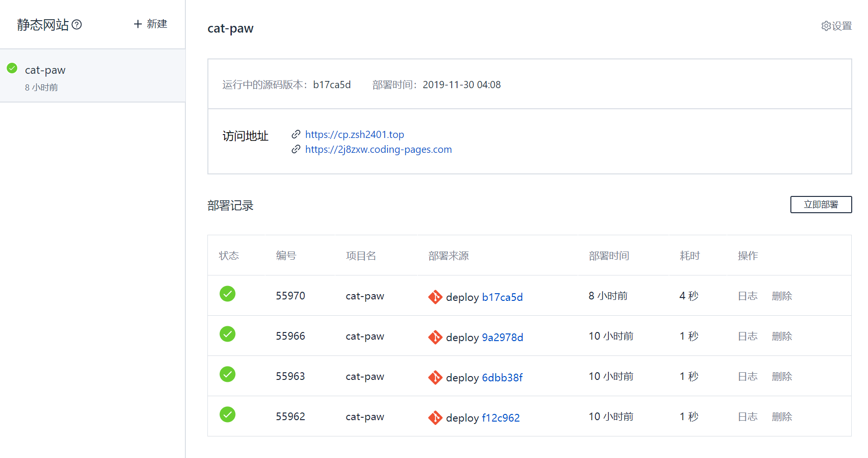Click success status icon for deployment 55970
Viewport: 868px width, 458px height.
228,294
